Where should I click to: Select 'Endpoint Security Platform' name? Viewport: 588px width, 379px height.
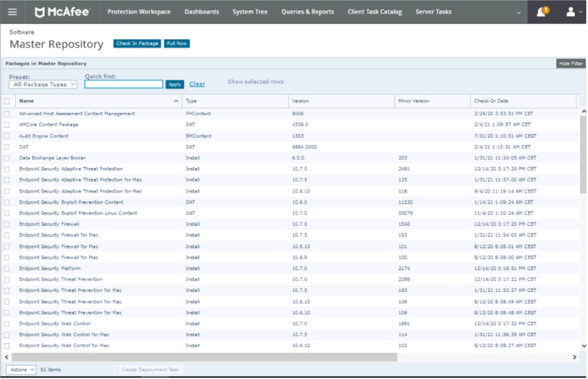click(x=50, y=269)
